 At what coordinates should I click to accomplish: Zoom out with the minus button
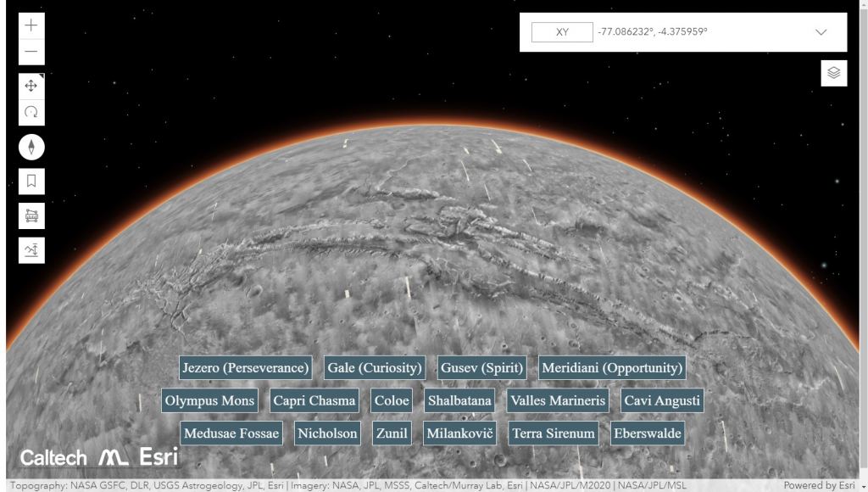[x=31, y=52]
